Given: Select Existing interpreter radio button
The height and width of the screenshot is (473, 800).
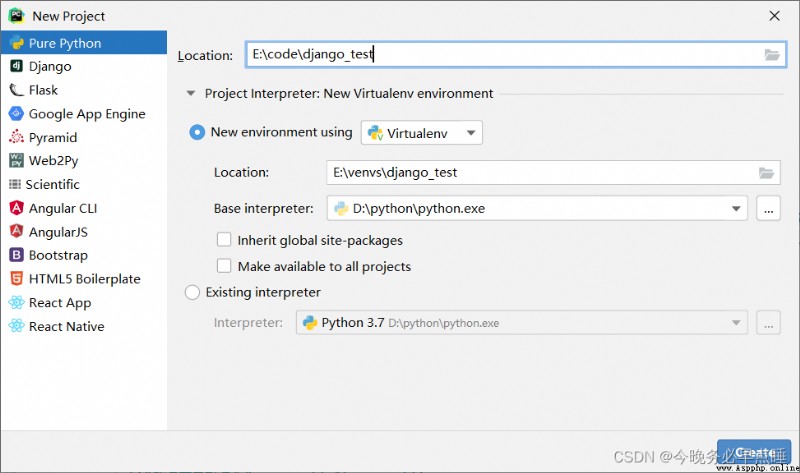Looking at the screenshot, I should pos(192,292).
